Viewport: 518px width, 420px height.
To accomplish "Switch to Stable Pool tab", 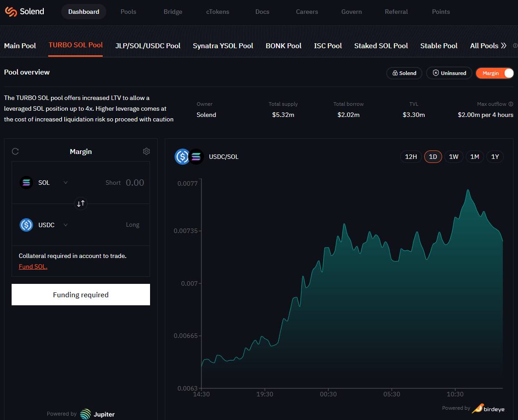I will click(439, 46).
